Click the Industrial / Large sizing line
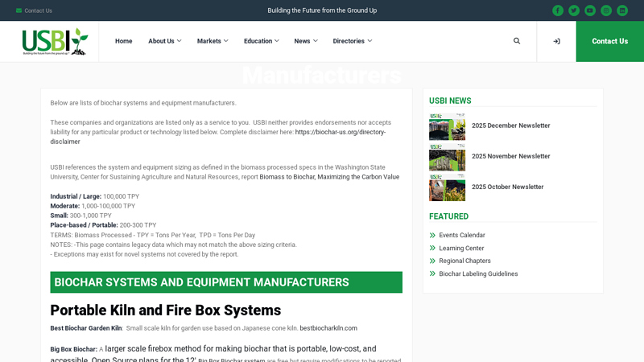Viewport: 644px width, 362px height. 94,196
